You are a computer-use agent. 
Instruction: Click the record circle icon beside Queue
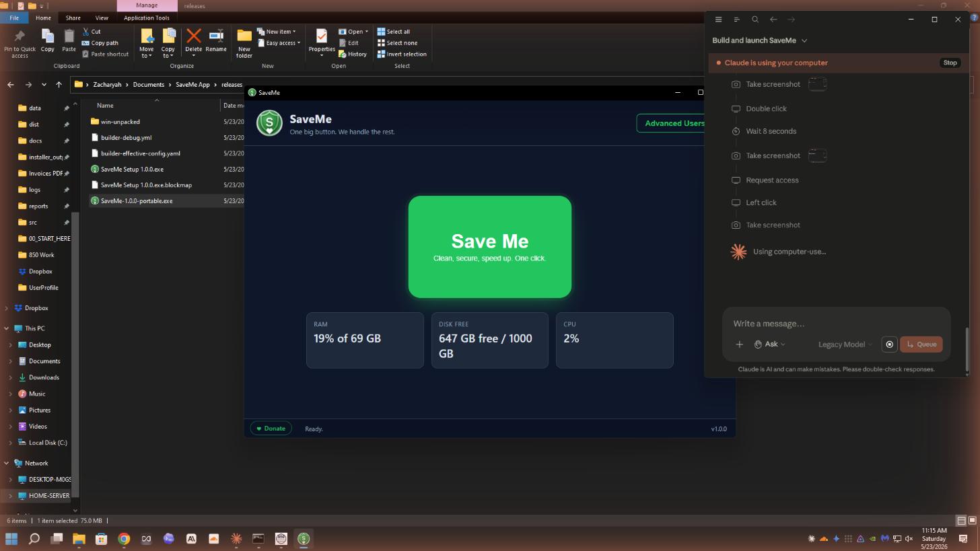tap(889, 344)
